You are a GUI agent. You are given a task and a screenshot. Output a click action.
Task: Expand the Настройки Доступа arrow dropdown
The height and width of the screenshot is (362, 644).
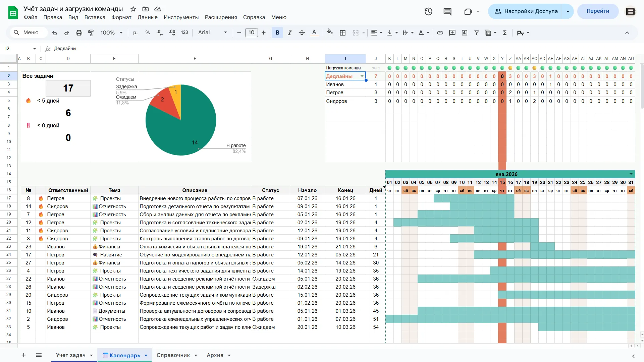pos(568,11)
